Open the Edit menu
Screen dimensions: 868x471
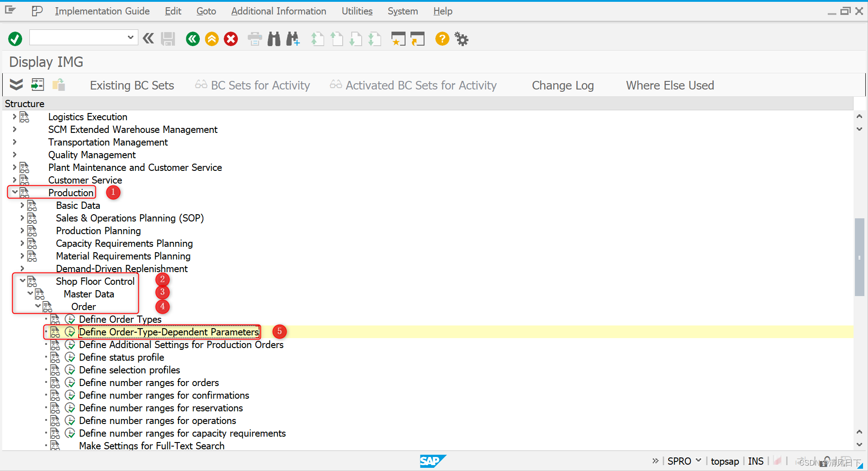[173, 11]
